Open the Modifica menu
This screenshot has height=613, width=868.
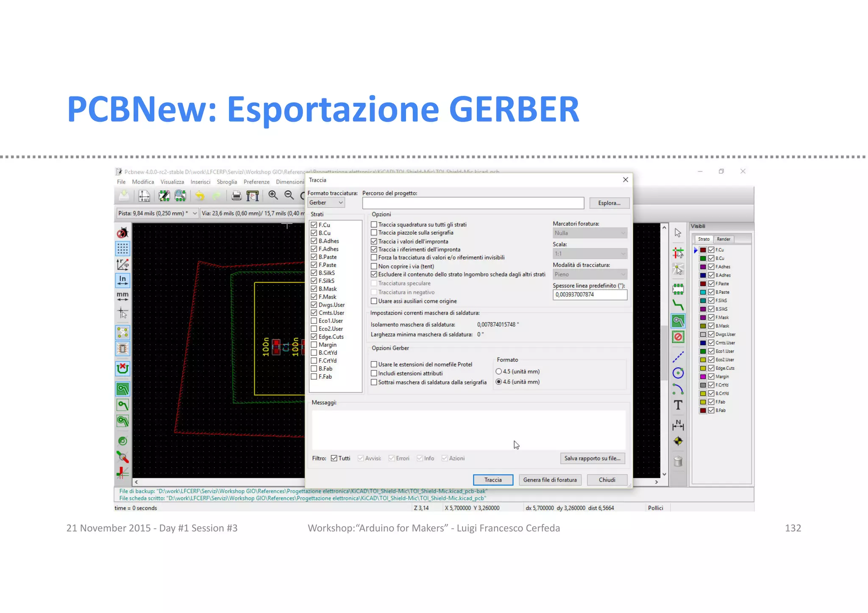[x=143, y=182]
